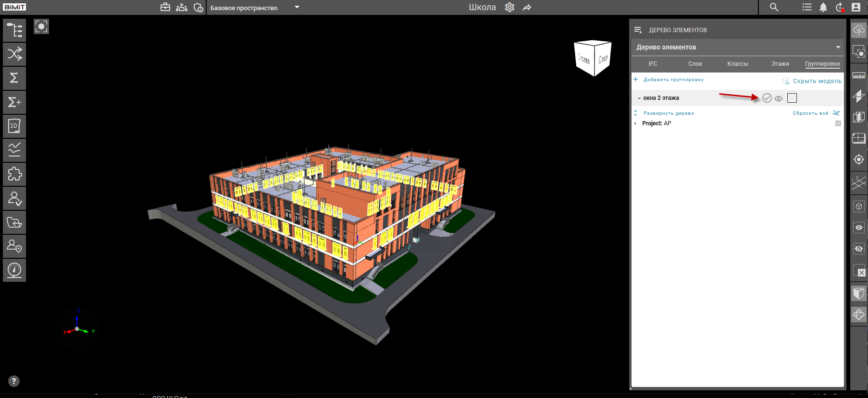The width and height of the screenshot is (868, 398).
Task: Check the Project: AP checkbox
Action: click(838, 123)
